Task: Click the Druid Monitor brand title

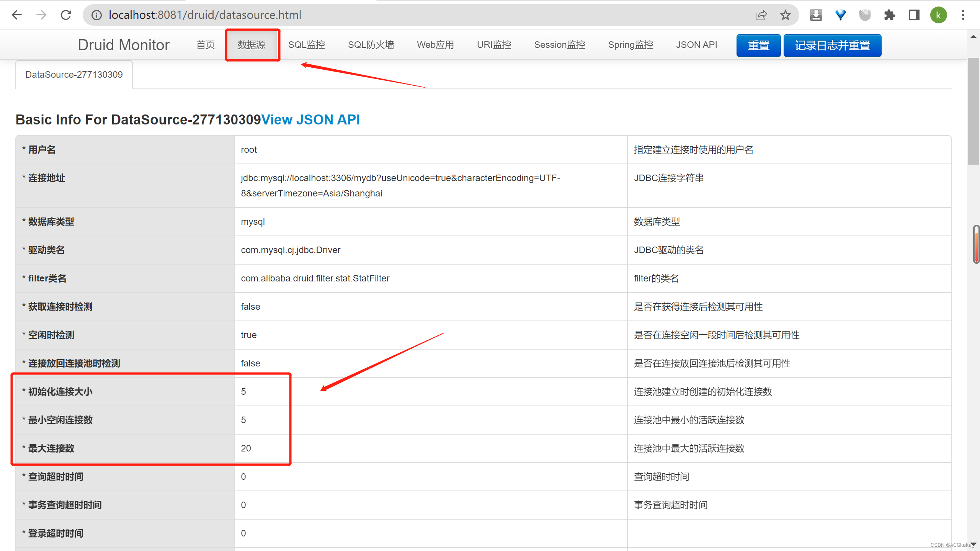Action: 124,45
